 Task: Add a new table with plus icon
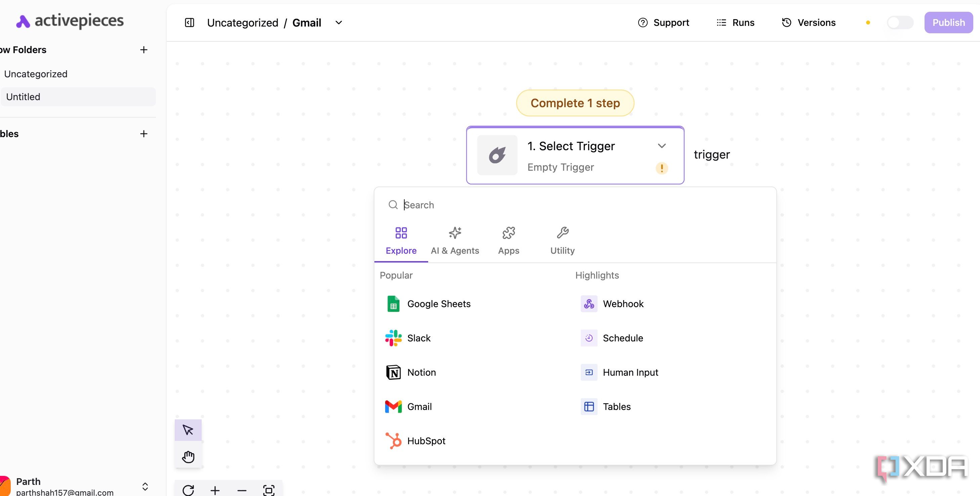pyautogui.click(x=144, y=134)
